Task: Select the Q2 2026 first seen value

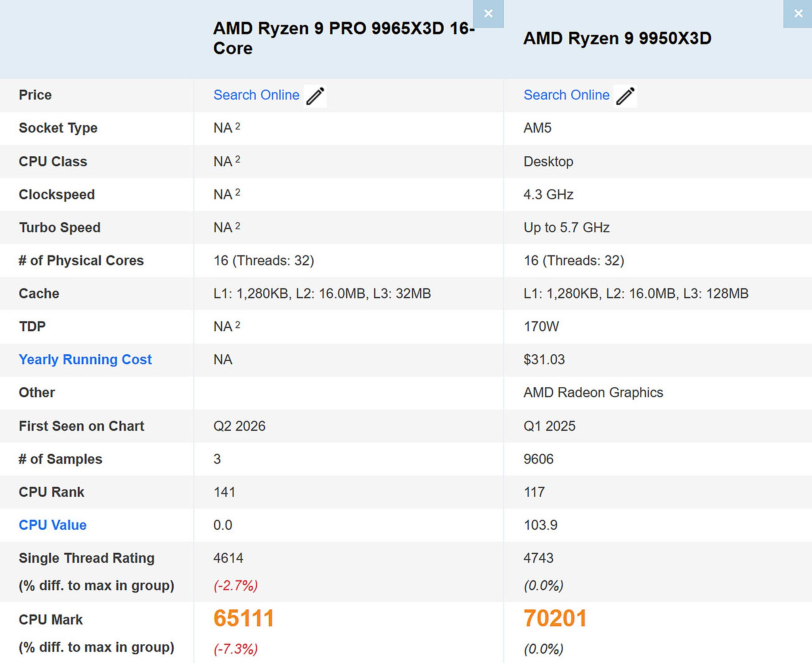Action: click(x=239, y=426)
